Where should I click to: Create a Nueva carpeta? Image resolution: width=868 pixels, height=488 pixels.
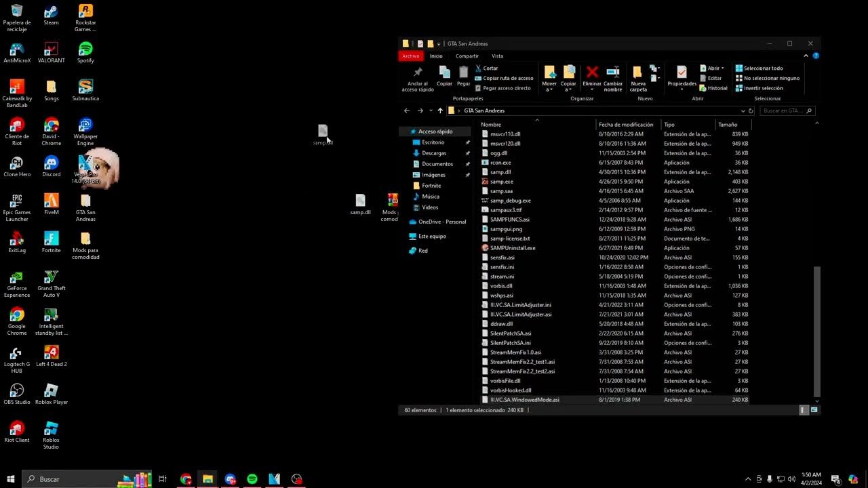coord(638,79)
